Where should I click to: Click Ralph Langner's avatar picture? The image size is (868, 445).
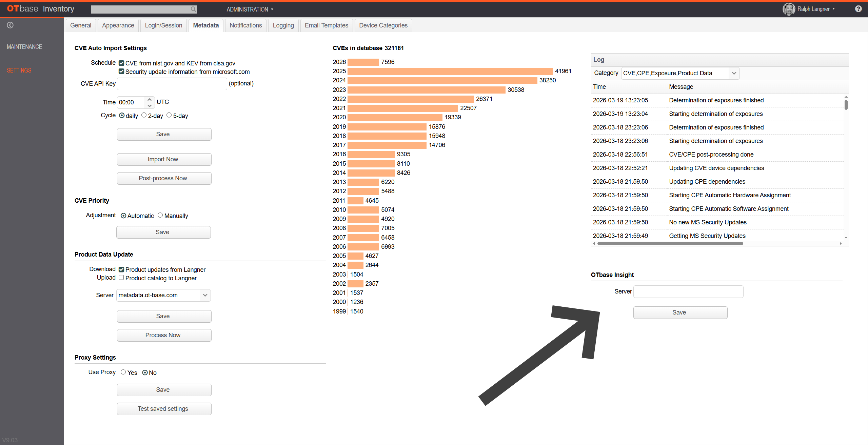pyautogui.click(x=789, y=9)
